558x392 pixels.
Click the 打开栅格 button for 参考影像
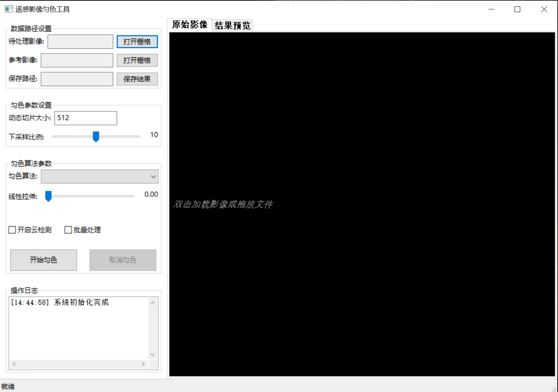(x=137, y=60)
